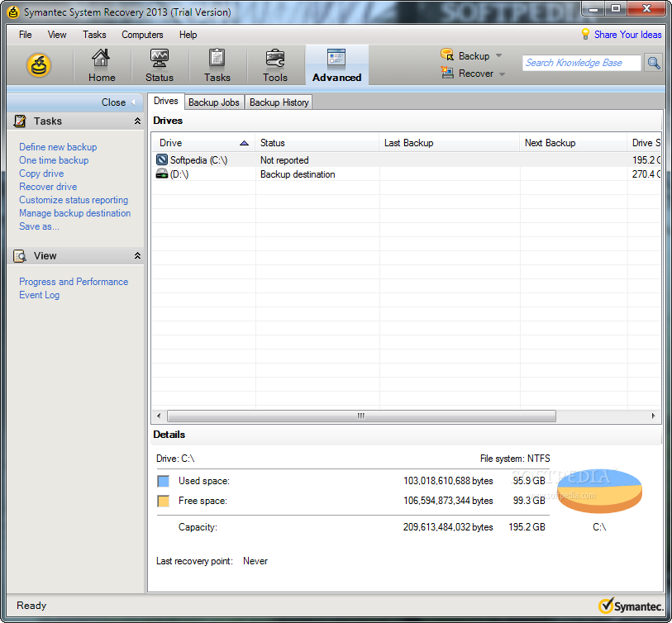Open the Recover dropdown arrow

(502, 74)
